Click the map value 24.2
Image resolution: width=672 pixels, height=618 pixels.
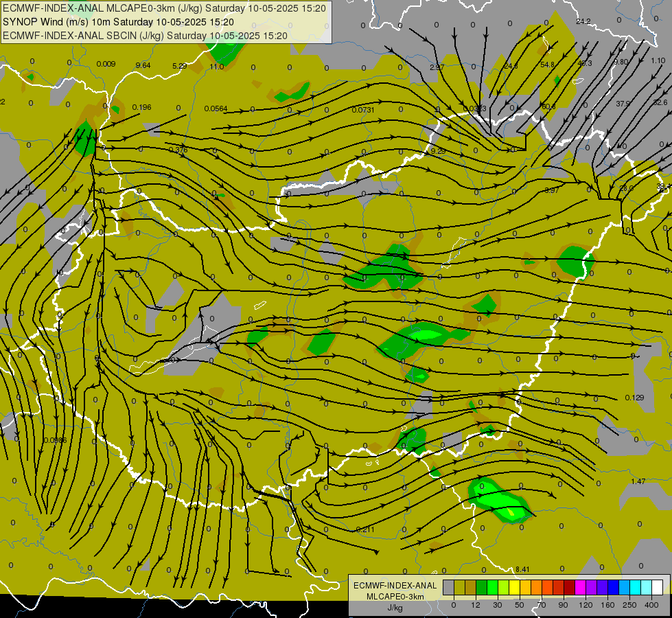pos(583,21)
